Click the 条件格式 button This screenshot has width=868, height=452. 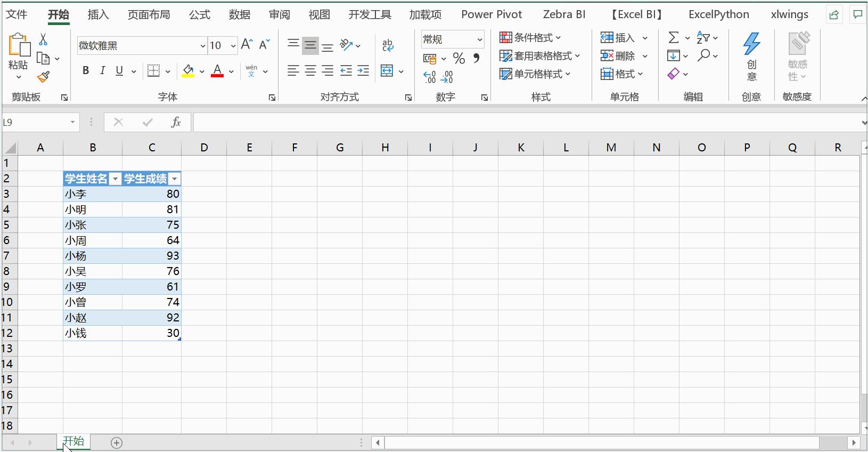click(530, 38)
